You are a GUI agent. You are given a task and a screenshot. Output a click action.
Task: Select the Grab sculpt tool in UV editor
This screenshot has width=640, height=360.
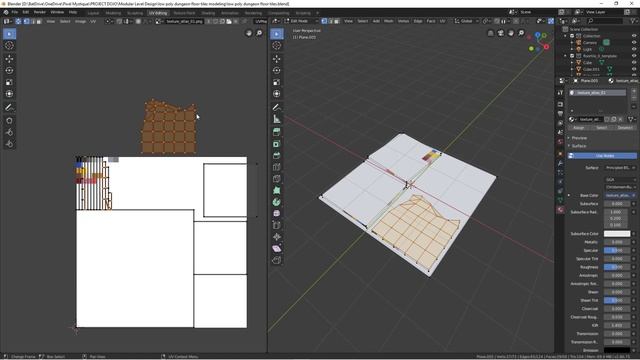pos(9,121)
